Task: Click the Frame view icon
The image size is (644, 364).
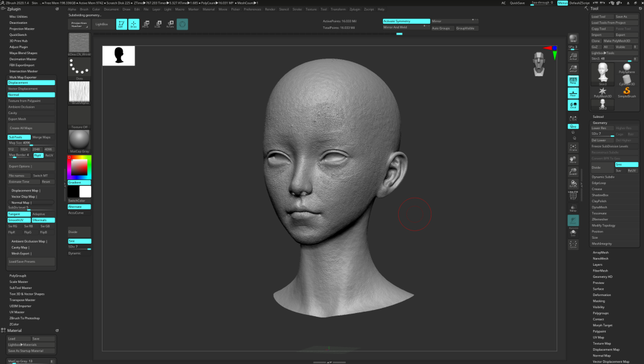Action: (573, 148)
